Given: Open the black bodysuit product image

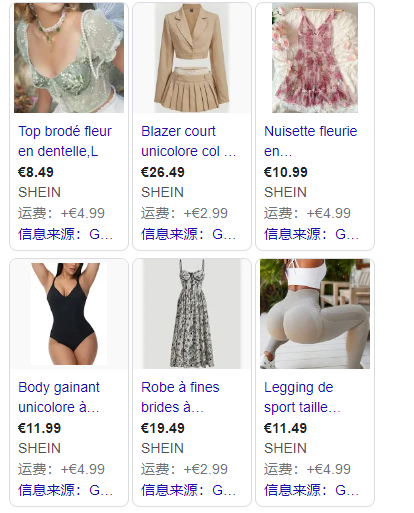Looking at the screenshot, I should pyautogui.click(x=69, y=314).
